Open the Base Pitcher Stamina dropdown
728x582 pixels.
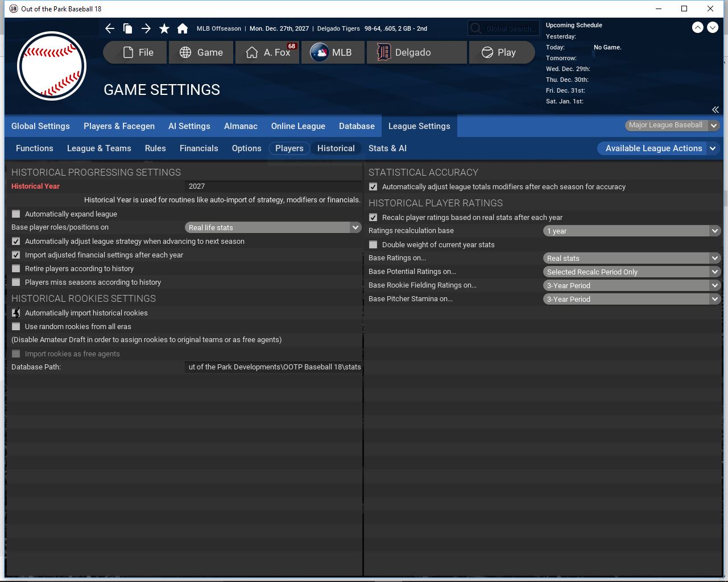pos(631,300)
